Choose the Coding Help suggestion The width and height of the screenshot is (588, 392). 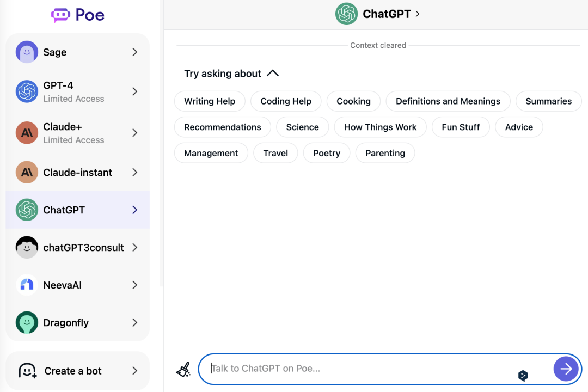286,101
